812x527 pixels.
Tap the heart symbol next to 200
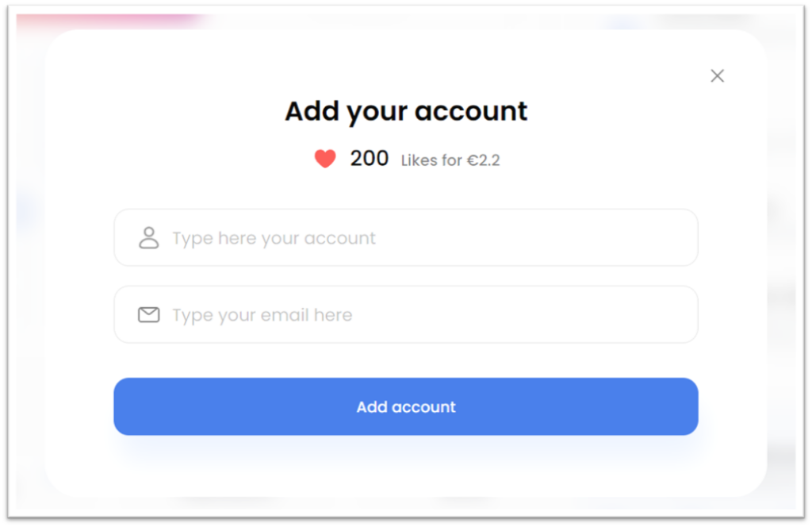click(325, 159)
